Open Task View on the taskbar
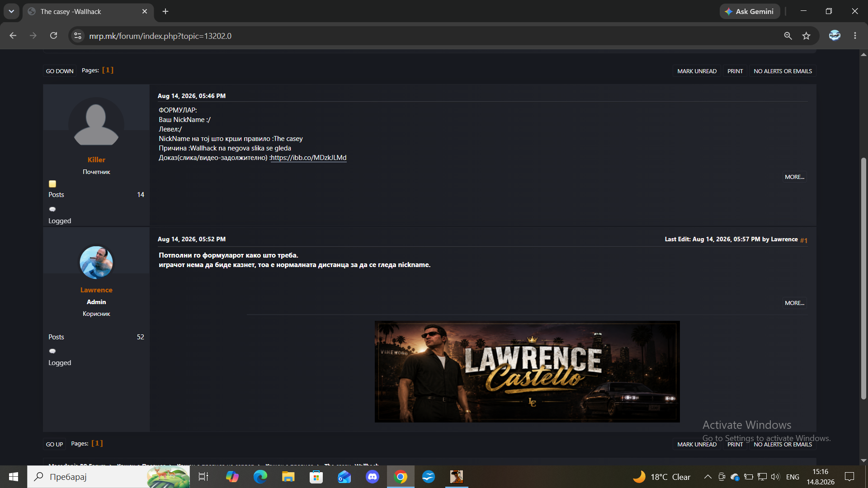 [203, 477]
